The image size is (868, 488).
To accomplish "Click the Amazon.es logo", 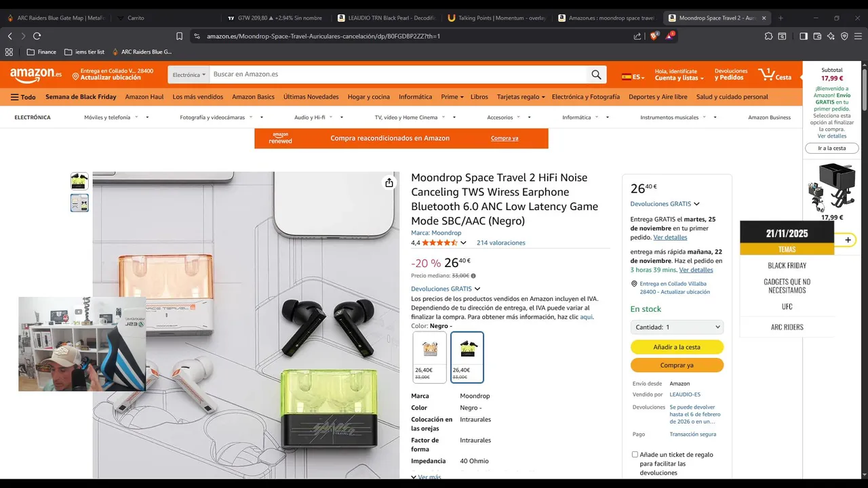I will pos(36,75).
